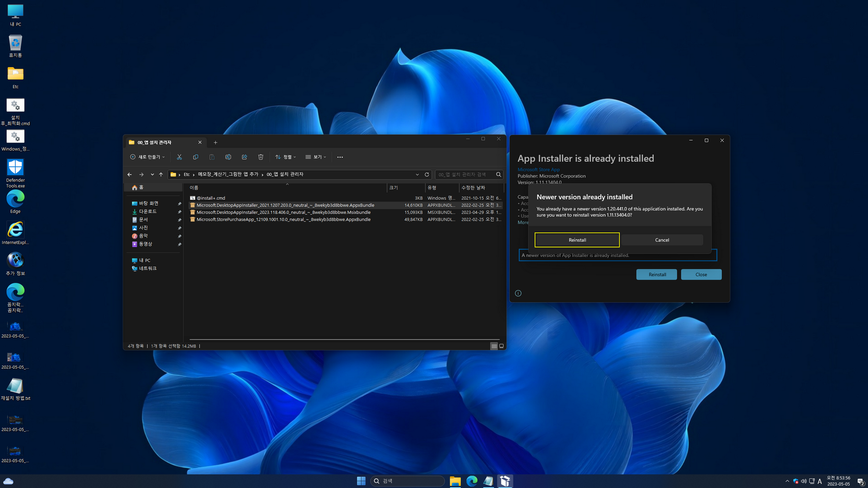Select 바탕 화면 in navigation pane
This screenshot has width=868, height=488.
[148, 203]
